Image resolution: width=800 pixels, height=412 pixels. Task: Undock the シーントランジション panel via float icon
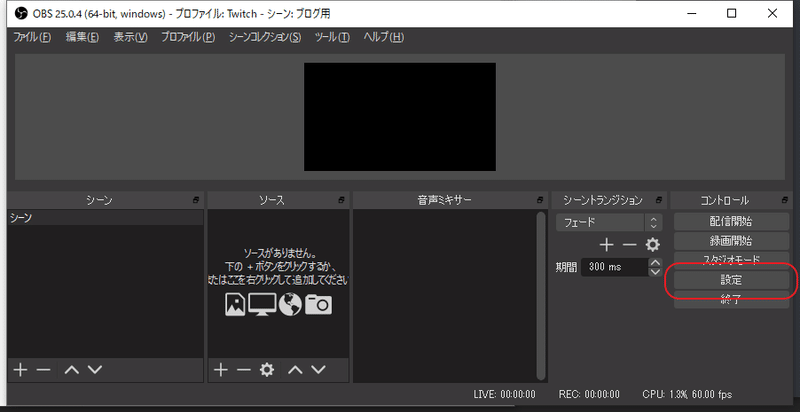659,200
